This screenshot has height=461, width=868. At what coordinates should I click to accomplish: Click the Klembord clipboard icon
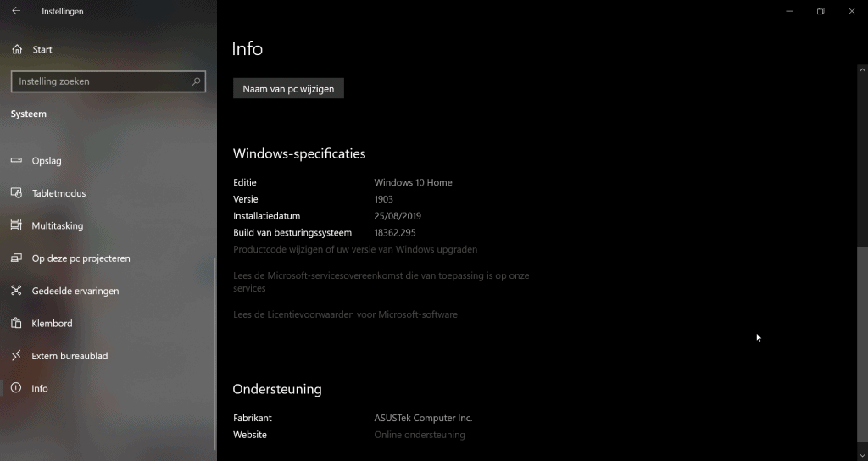(x=17, y=323)
